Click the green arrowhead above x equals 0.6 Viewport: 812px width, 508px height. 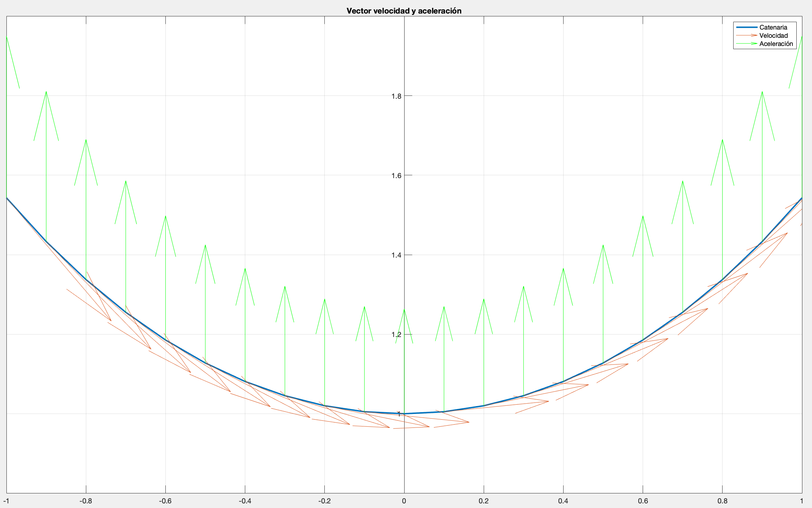[x=643, y=217]
